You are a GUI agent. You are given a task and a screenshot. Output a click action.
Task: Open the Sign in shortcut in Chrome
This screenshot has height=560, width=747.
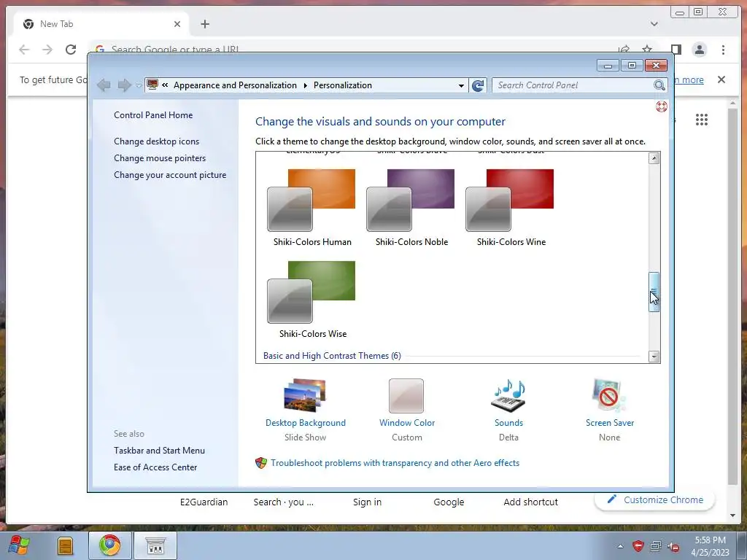pos(368,502)
